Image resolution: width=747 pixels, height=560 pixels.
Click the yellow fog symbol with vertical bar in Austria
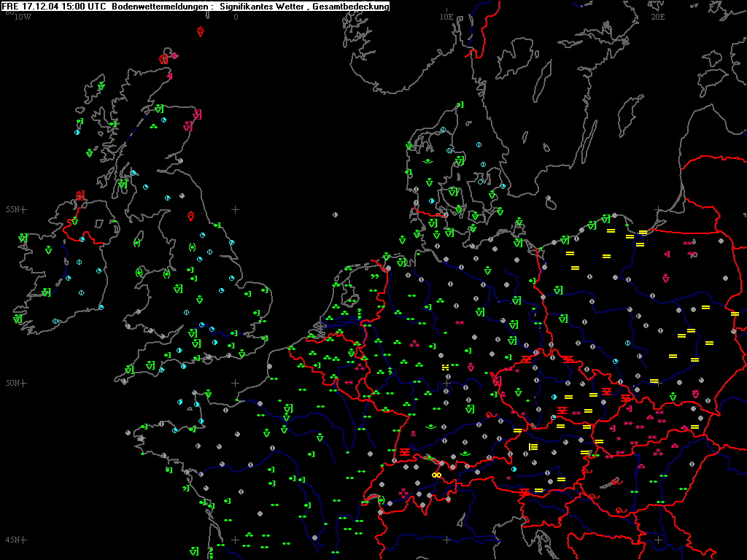tap(533, 447)
